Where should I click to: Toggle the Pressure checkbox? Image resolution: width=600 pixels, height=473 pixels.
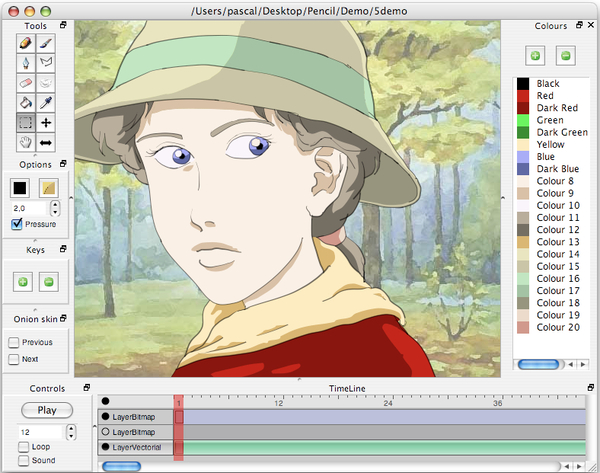click(x=17, y=224)
